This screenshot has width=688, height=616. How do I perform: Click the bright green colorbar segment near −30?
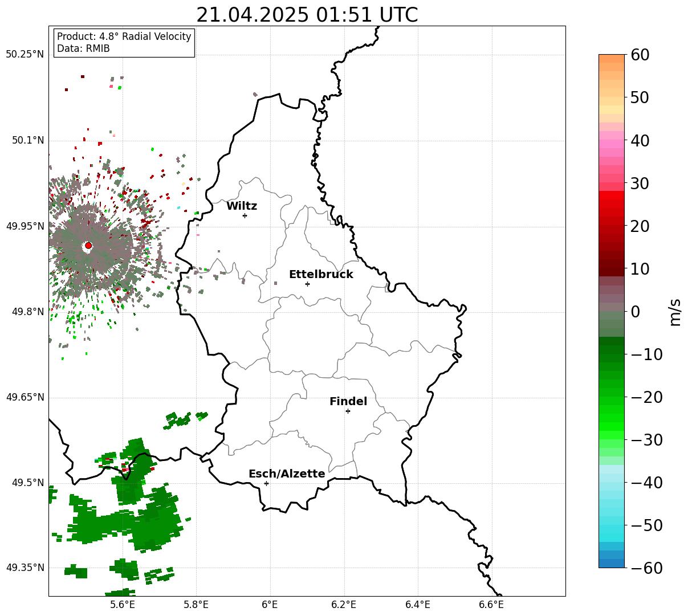tap(612, 434)
